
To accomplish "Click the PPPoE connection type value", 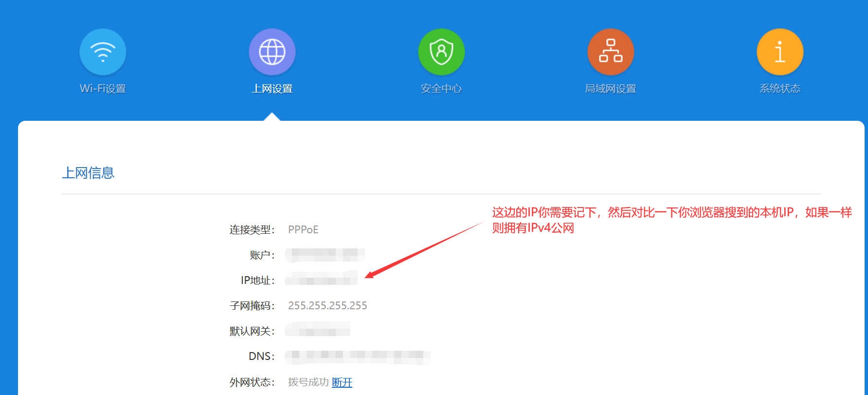I will point(303,230).
